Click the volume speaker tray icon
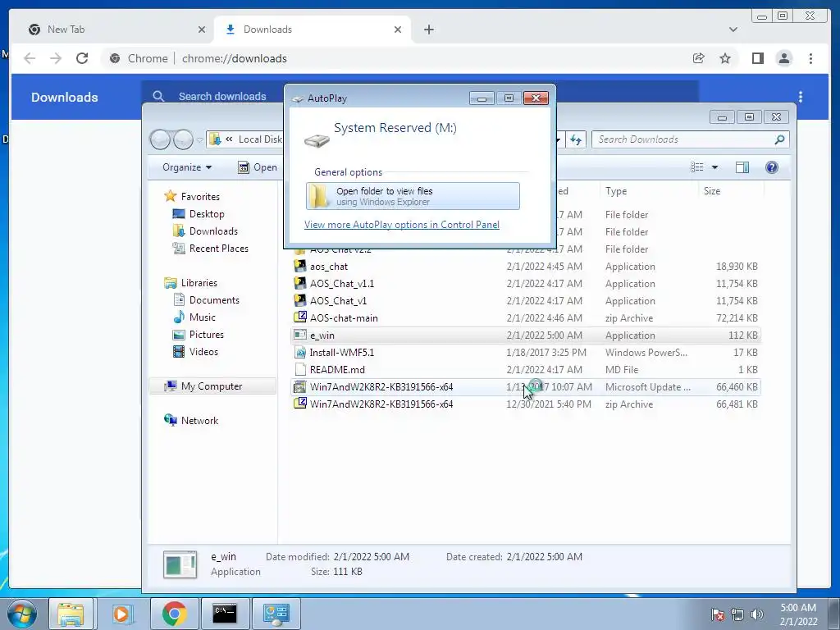Image resolution: width=840 pixels, height=630 pixels. point(756,614)
